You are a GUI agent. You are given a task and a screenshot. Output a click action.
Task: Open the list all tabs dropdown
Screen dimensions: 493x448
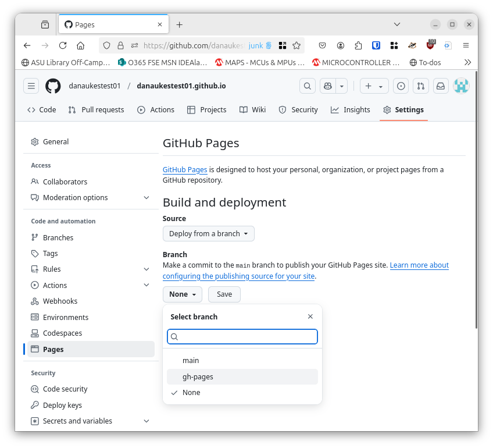click(397, 24)
